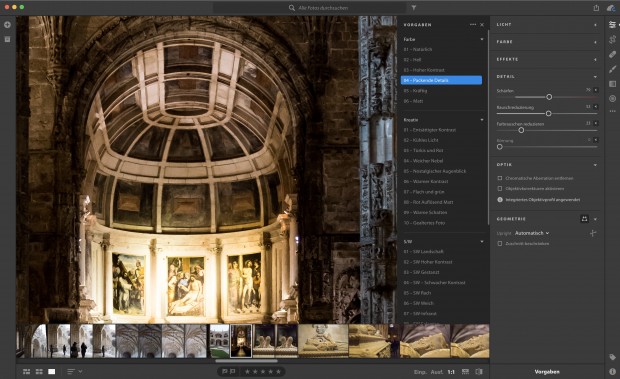Expand the Farbe edit panel
The height and width of the screenshot is (379, 620).
(x=595, y=42)
